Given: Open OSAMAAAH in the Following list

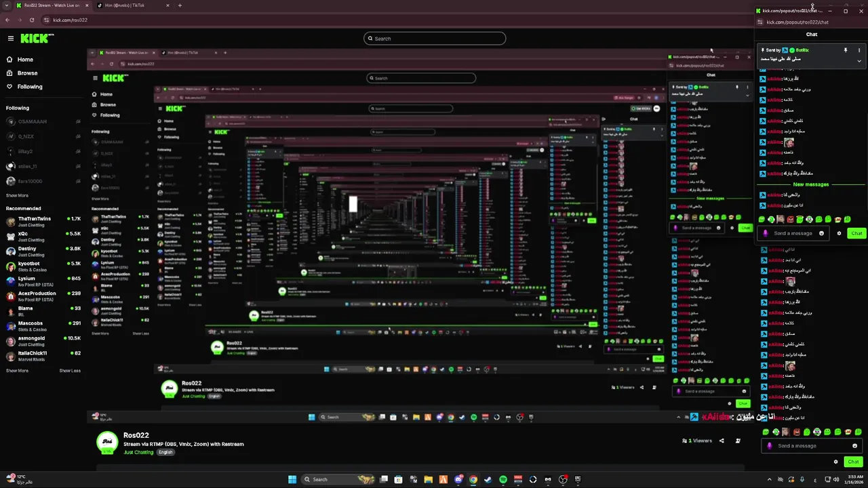Looking at the screenshot, I should tap(43, 122).
